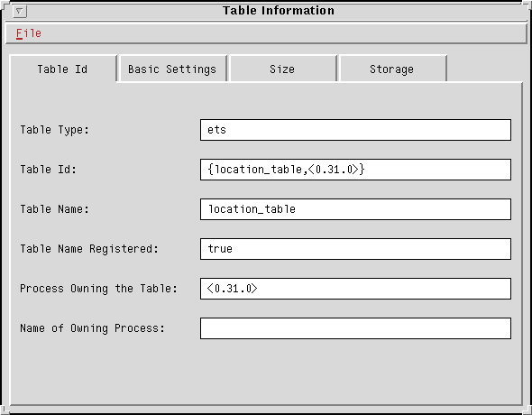Viewport: 532px width, 415px height.
Task: Click the Table Id field with {location_table,<0.31.0>}
Action: pos(355,170)
